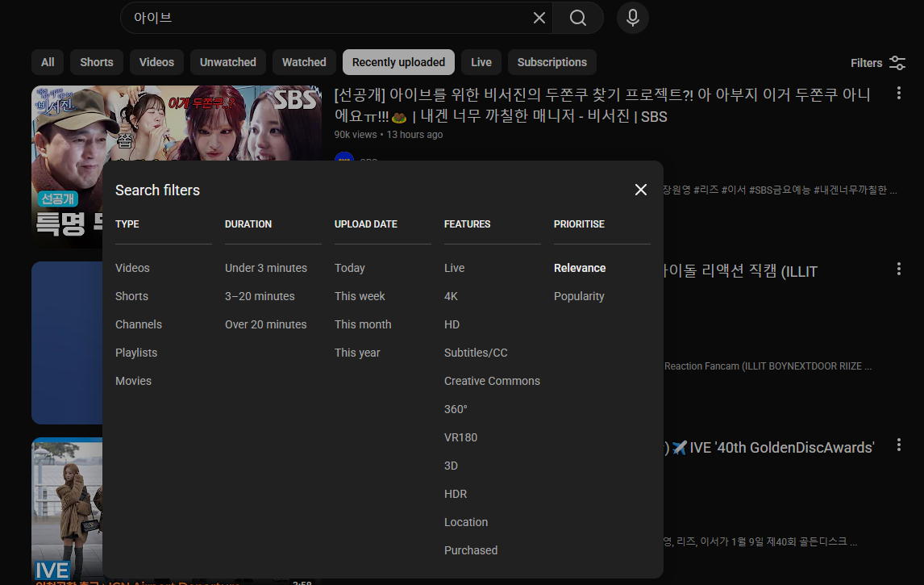Start voice search with microphone
Image resolution: width=924 pixels, height=585 pixels.
(x=633, y=18)
